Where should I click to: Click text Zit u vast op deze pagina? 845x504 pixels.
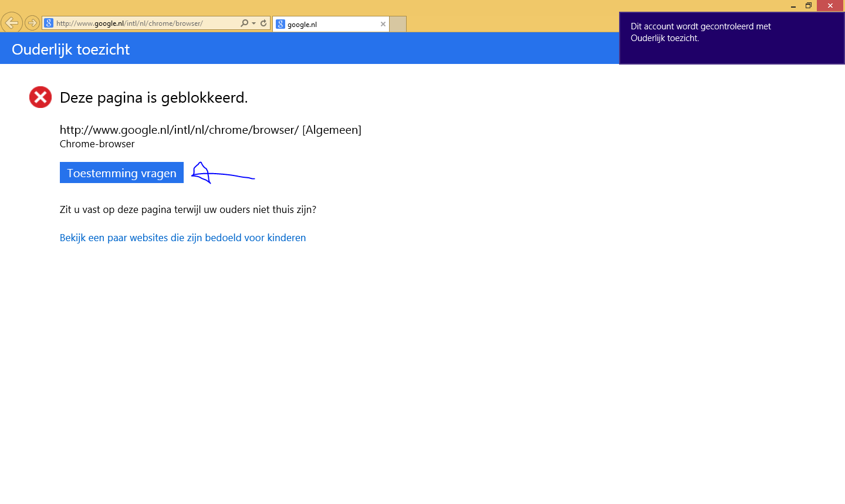click(x=188, y=209)
